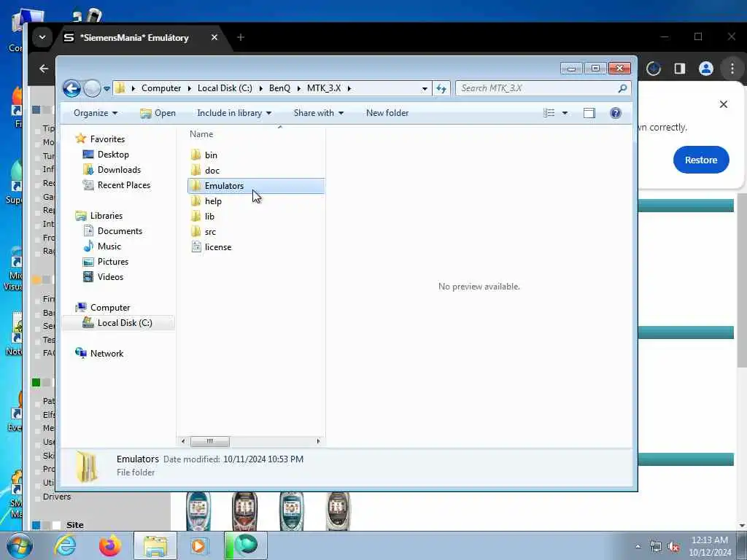The height and width of the screenshot is (560, 747).
Task: Click the file list scroll right arrow
Action: tap(318, 441)
